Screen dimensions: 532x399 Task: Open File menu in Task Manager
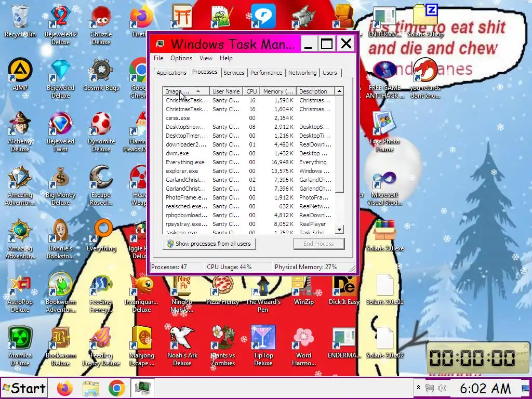click(x=158, y=58)
